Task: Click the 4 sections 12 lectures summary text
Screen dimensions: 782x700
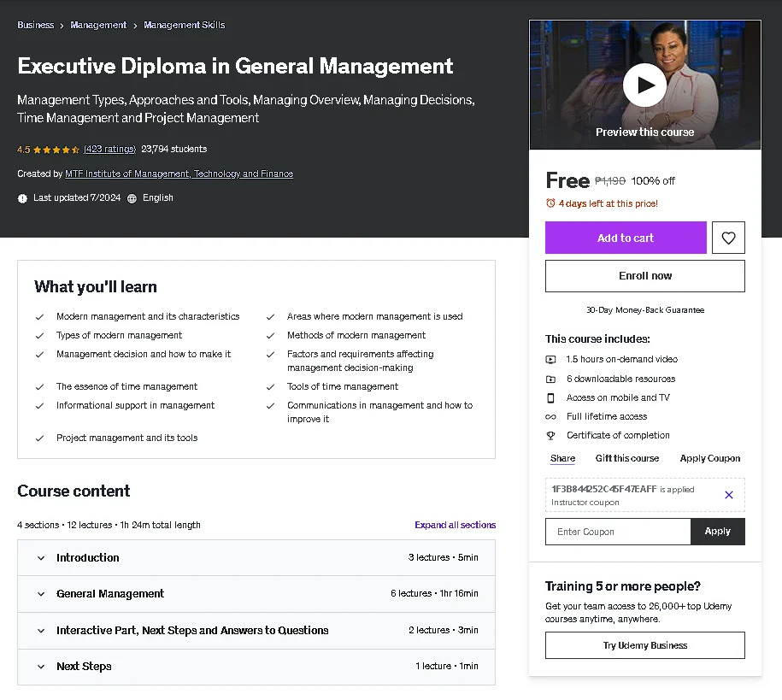Action: click(x=109, y=525)
